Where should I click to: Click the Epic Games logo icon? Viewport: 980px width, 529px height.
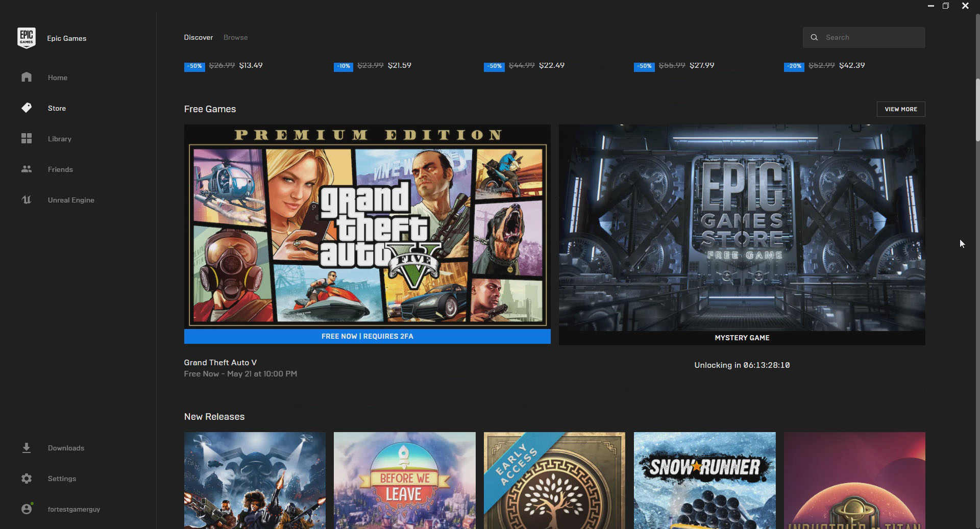coord(27,38)
